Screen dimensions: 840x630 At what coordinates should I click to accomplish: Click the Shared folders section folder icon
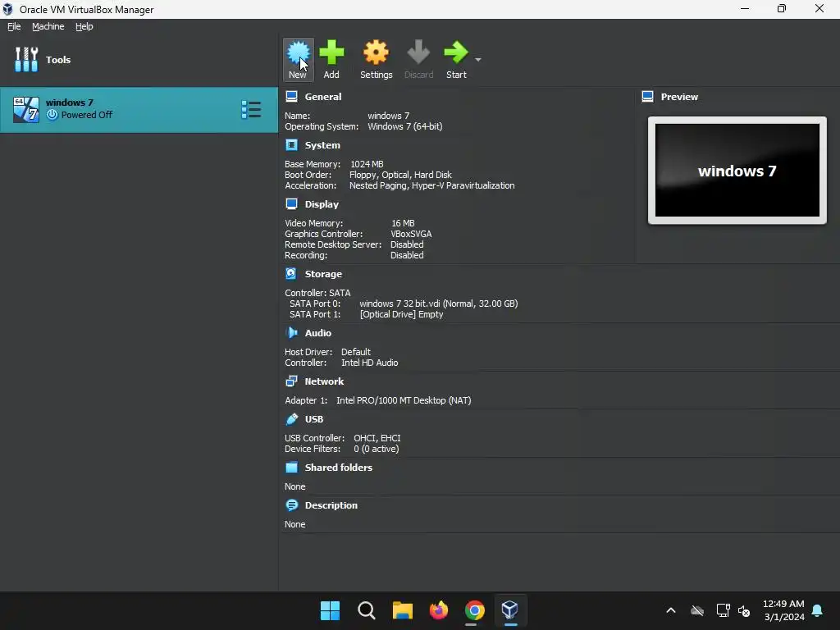click(x=291, y=467)
